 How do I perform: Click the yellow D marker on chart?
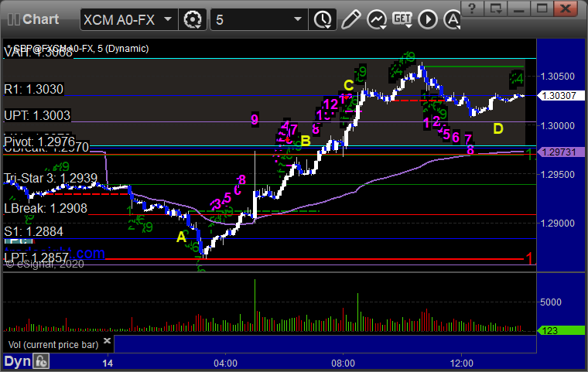[498, 128]
